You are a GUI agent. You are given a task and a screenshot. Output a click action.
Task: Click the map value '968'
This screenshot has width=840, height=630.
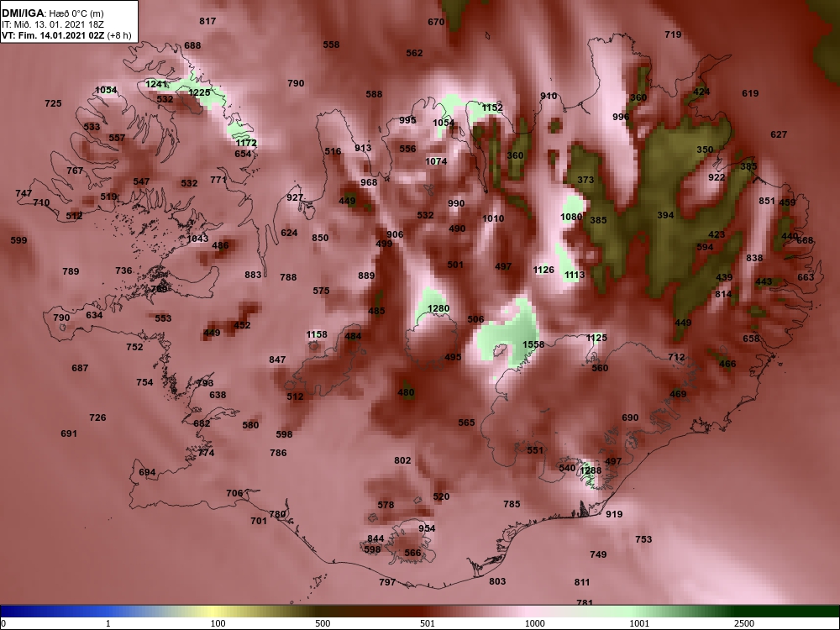pos(369,182)
